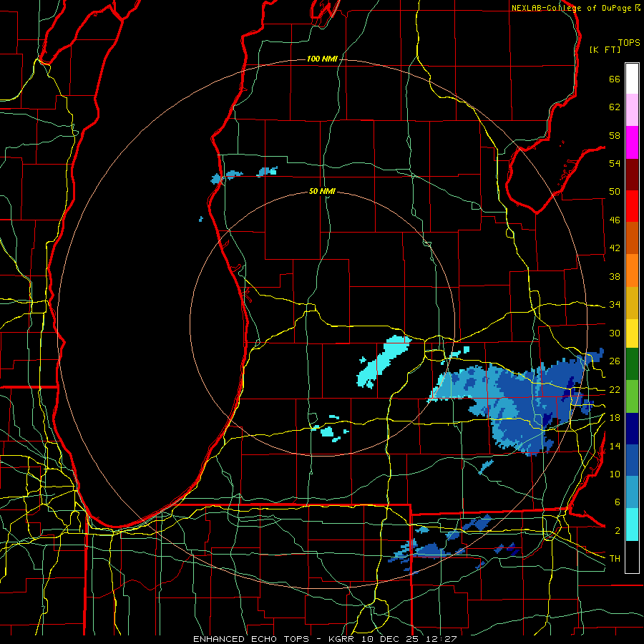Click the legend value '2'

click(x=617, y=531)
